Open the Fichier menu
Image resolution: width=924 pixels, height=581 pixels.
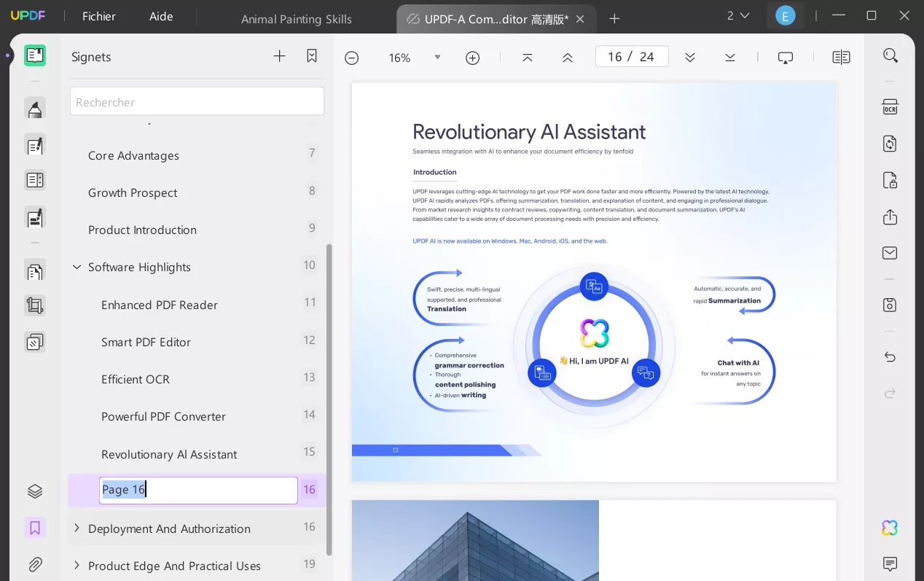[x=99, y=16]
